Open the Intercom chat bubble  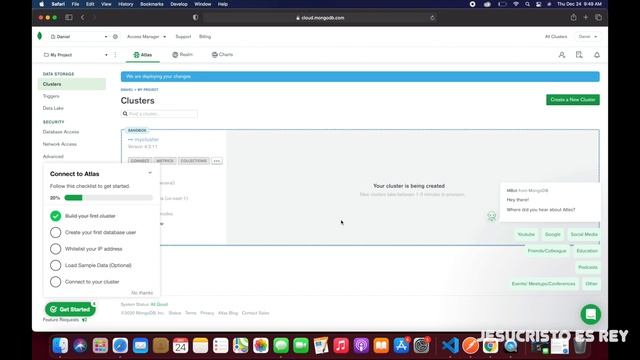click(x=591, y=314)
